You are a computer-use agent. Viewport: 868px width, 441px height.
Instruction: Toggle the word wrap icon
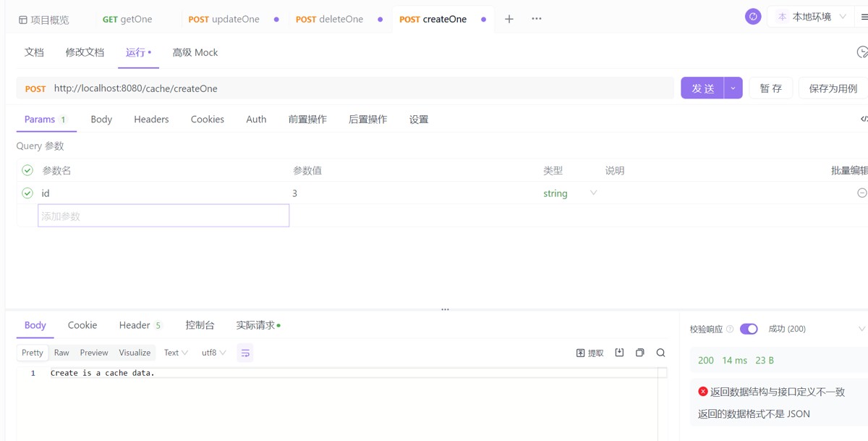(245, 353)
